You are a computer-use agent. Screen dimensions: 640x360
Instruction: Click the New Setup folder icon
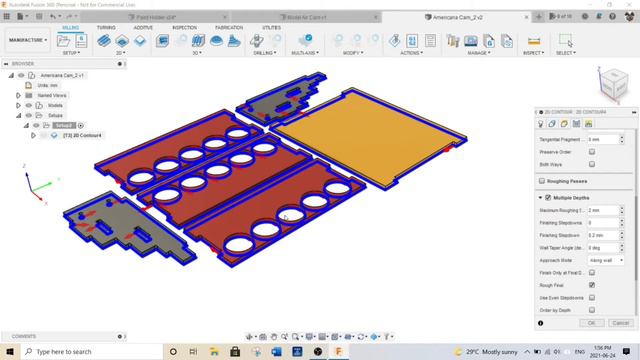point(63,40)
